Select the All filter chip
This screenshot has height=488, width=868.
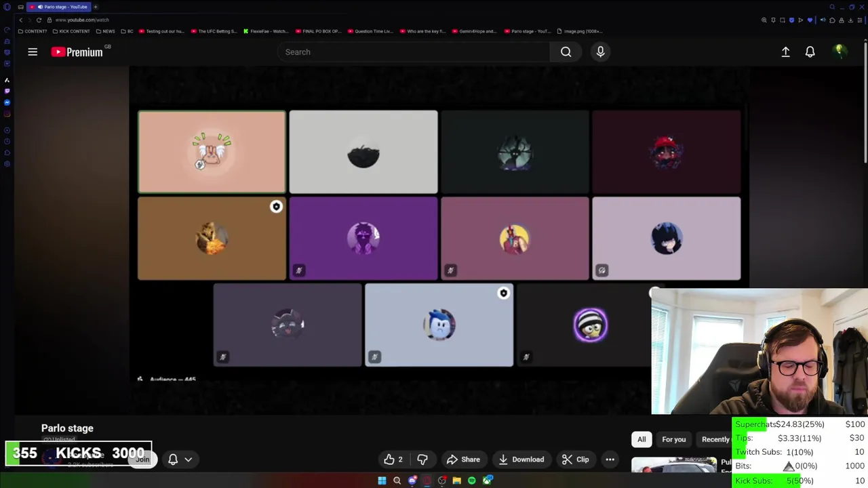pos(642,439)
